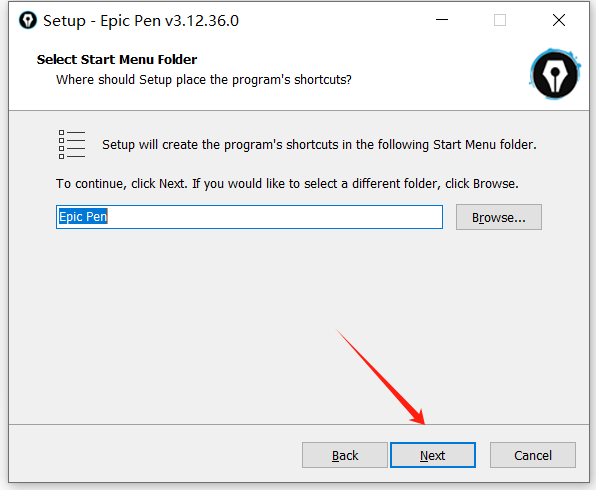The height and width of the screenshot is (490, 596).
Task: Close the setup wizard with the X
Action: [x=559, y=20]
